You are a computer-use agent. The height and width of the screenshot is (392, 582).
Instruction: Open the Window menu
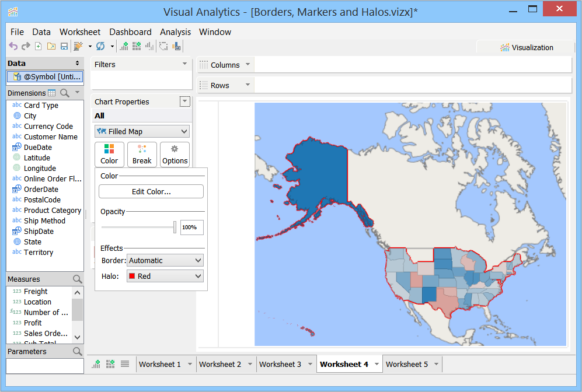215,32
